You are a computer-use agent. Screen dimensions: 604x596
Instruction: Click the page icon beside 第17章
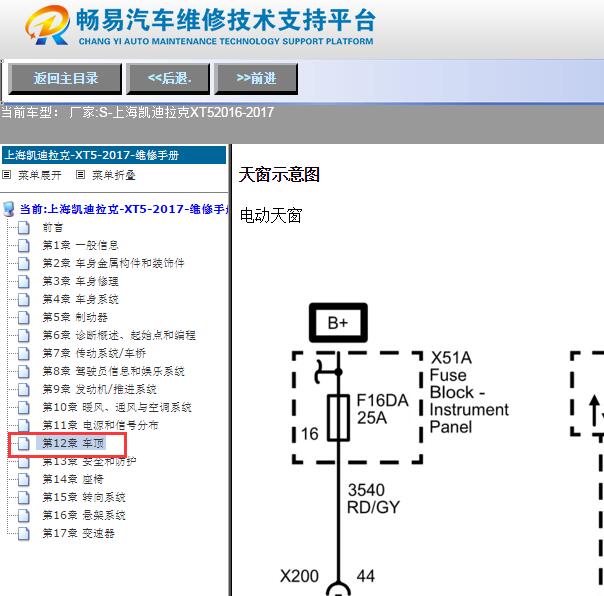coord(23,533)
